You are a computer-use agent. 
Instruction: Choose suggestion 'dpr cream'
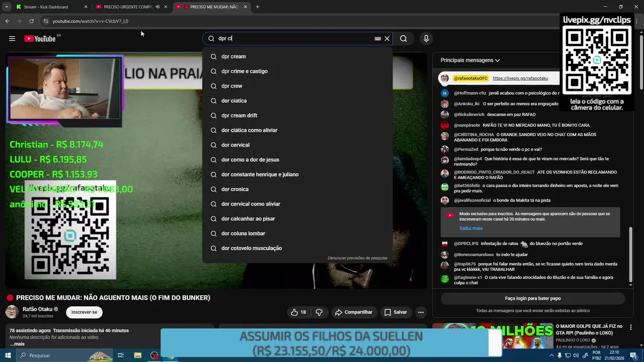(x=297, y=56)
